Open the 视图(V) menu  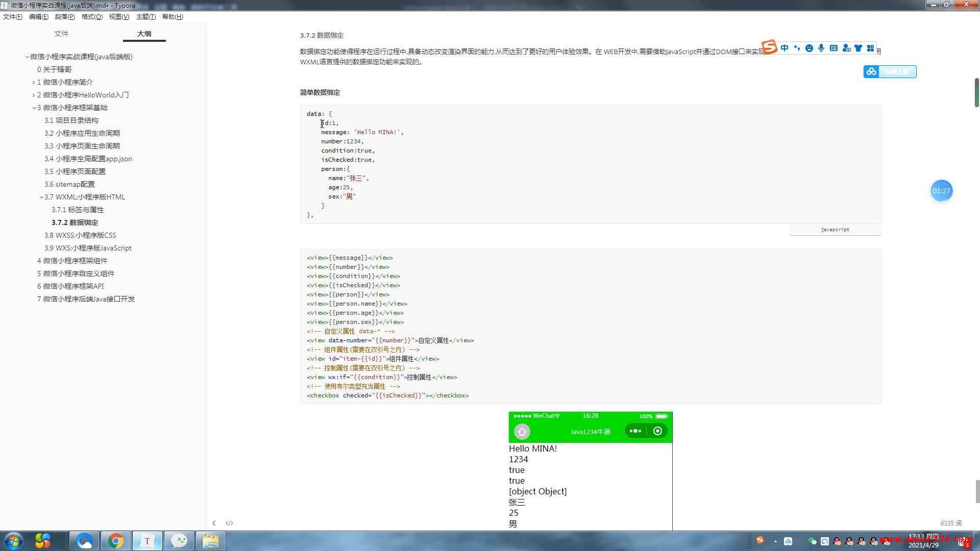click(x=119, y=17)
